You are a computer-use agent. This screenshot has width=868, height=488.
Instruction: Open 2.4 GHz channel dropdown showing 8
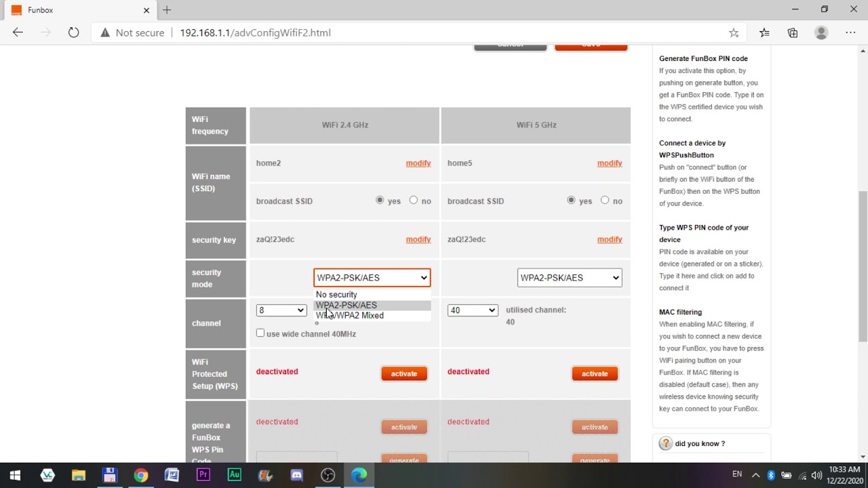(281, 310)
